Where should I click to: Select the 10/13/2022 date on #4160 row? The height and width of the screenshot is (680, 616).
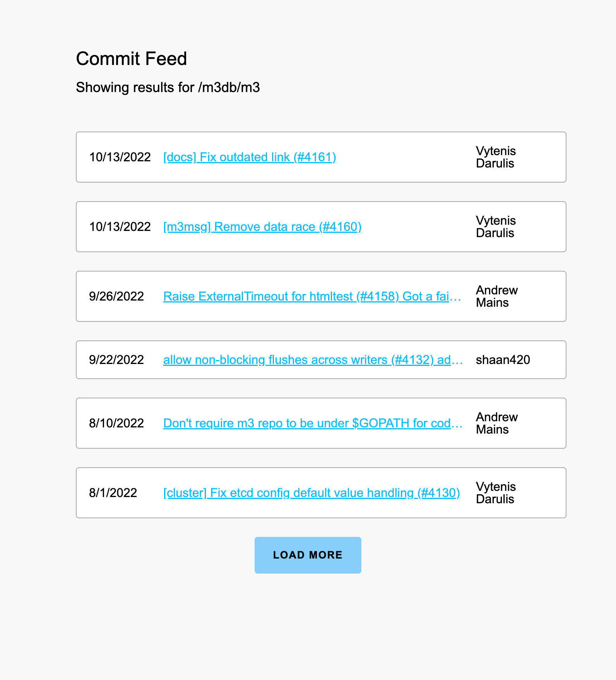pyautogui.click(x=120, y=227)
